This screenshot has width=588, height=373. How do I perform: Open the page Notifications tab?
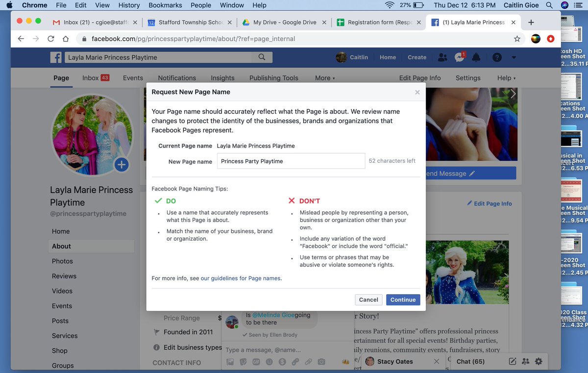tap(177, 78)
